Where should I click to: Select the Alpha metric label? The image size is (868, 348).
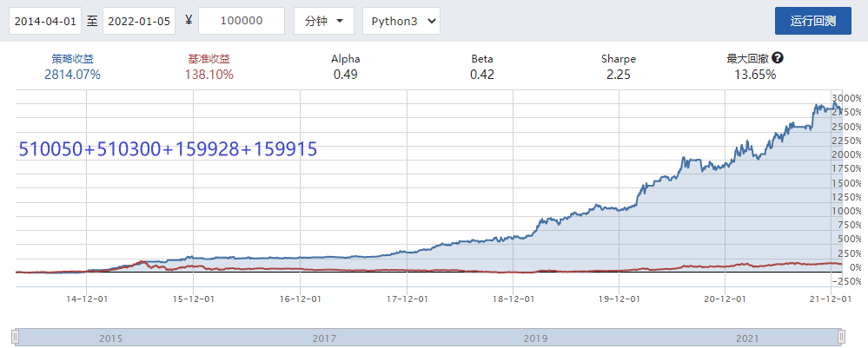[346, 59]
